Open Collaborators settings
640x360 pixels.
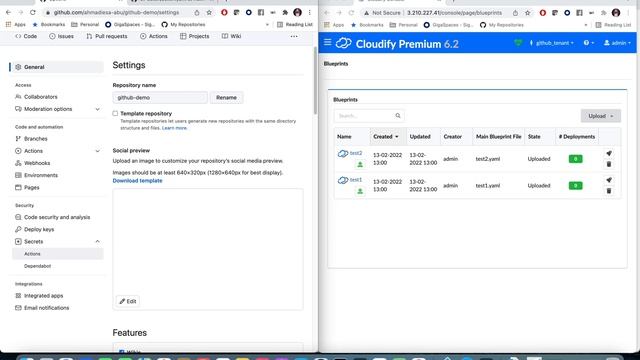(41, 97)
